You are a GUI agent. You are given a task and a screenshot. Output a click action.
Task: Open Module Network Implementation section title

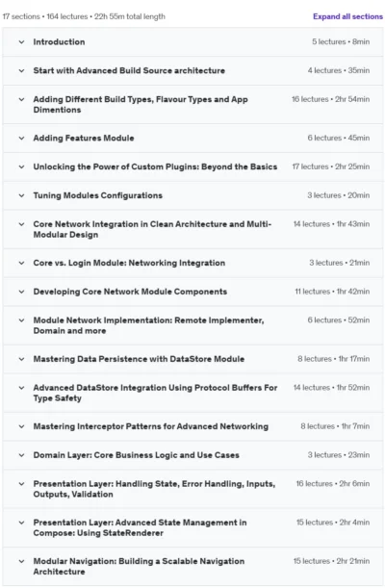tap(148, 325)
